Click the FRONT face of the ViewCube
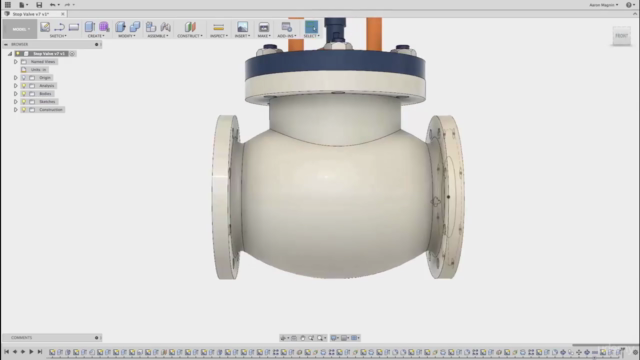 (622, 36)
